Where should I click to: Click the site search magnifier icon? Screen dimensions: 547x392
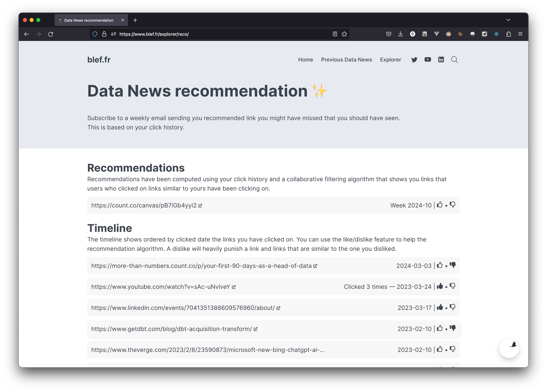pyautogui.click(x=454, y=60)
